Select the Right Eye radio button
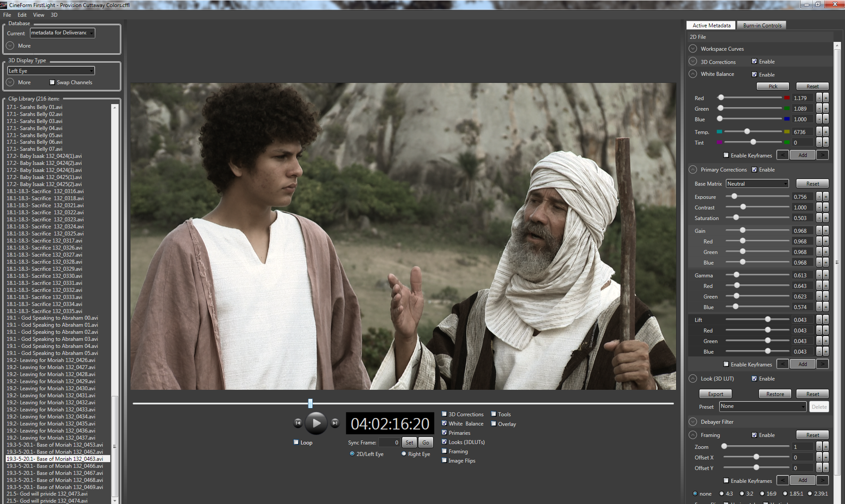 404,454
